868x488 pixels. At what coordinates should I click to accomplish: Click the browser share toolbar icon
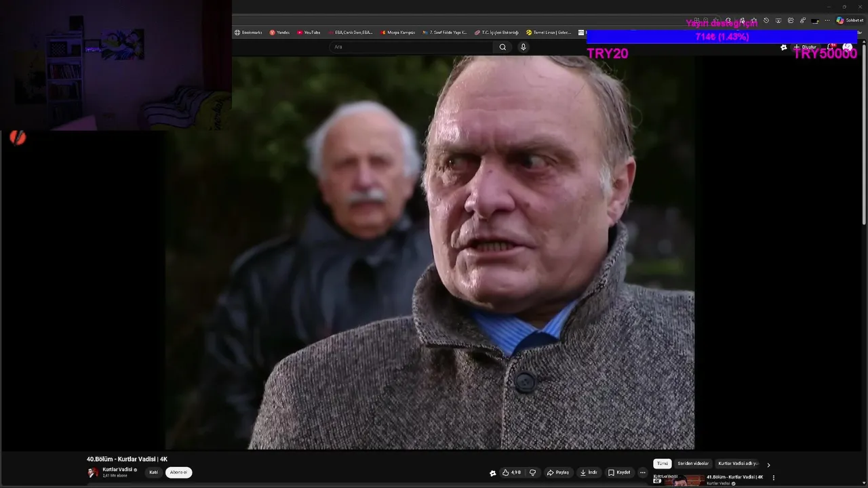coord(791,20)
